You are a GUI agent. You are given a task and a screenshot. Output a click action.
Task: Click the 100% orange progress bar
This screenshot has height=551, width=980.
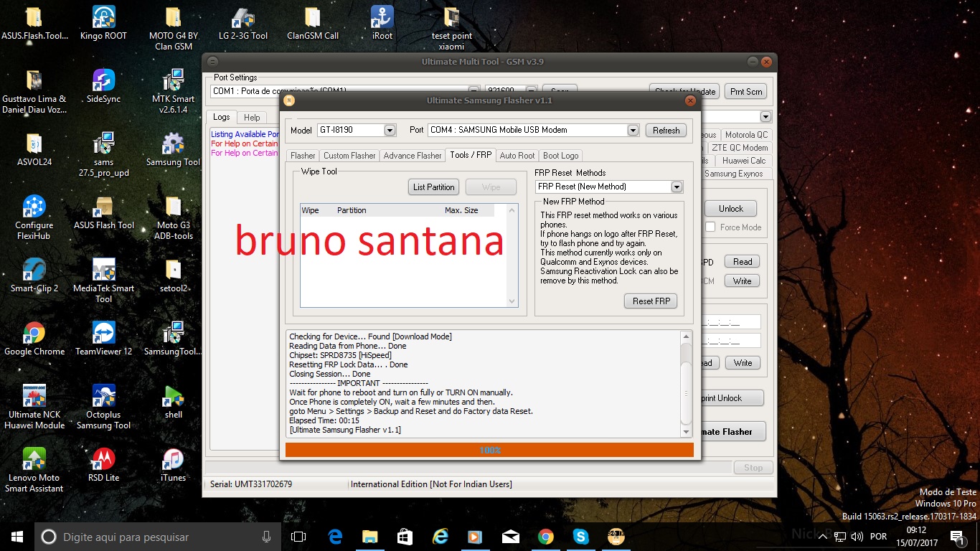(x=489, y=450)
